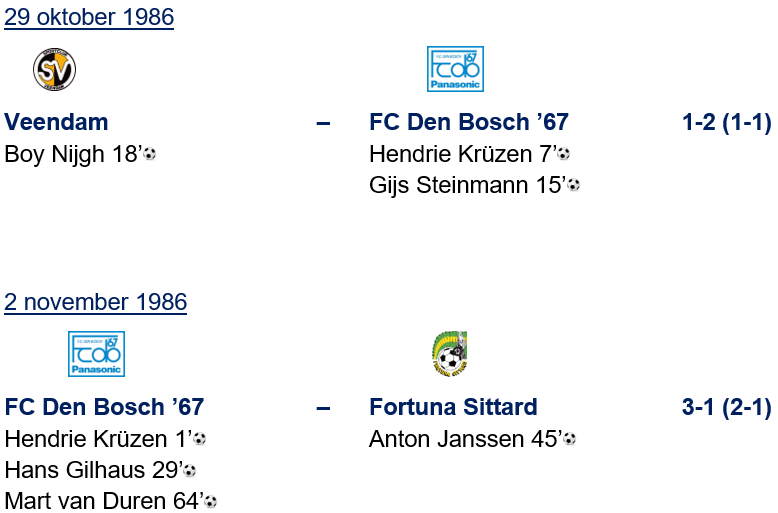The width and height of the screenshot is (778, 513).
Task: Click the FC Den Bosch logo above the 3-1 match
Action: 96,354
